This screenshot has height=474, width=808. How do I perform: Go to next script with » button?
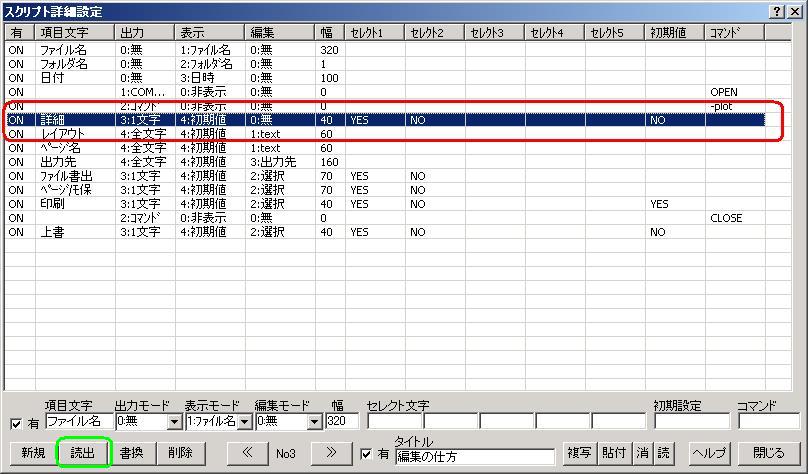(x=331, y=453)
